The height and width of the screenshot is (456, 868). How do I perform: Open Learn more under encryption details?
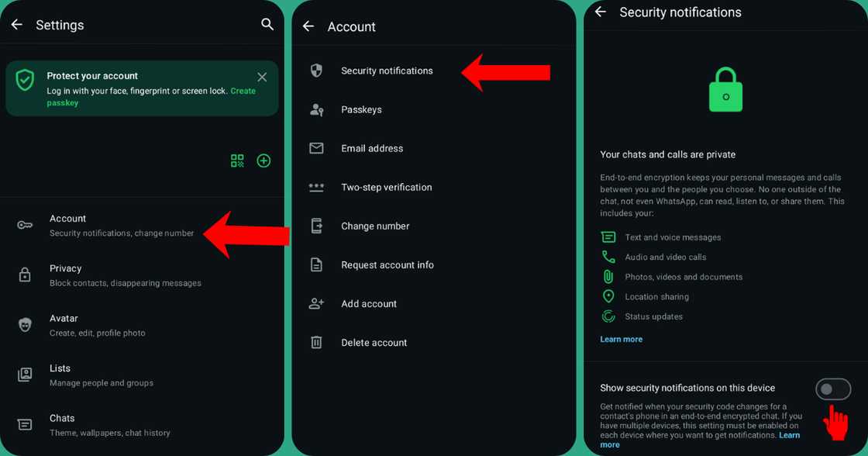pyautogui.click(x=621, y=339)
